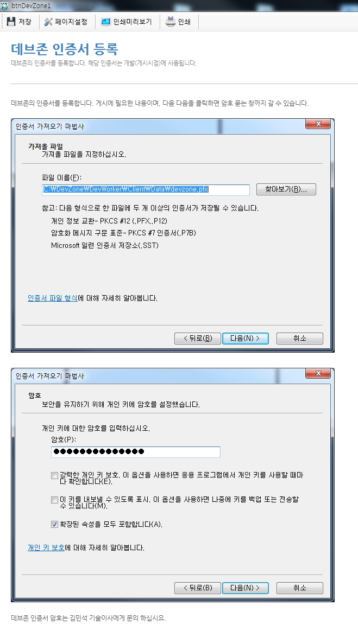Click the 찾아보기(R)... browse button
The width and height of the screenshot is (358, 644).
tap(286, 189)
